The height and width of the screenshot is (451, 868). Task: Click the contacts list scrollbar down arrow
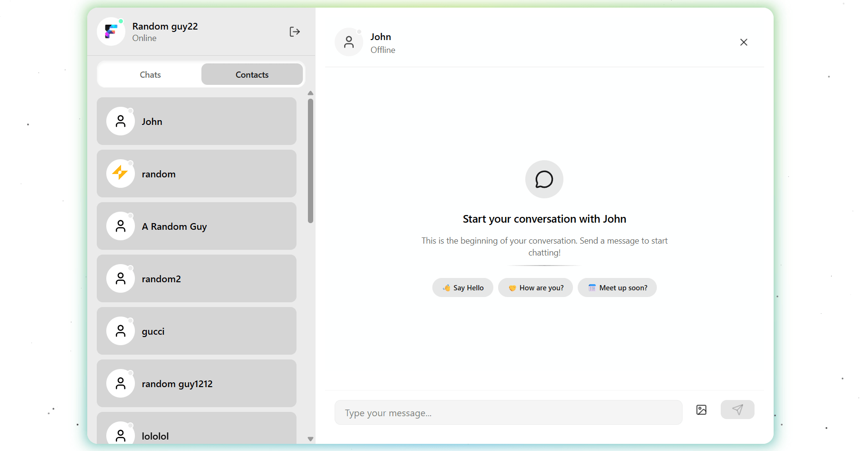(x=310, y=439)
